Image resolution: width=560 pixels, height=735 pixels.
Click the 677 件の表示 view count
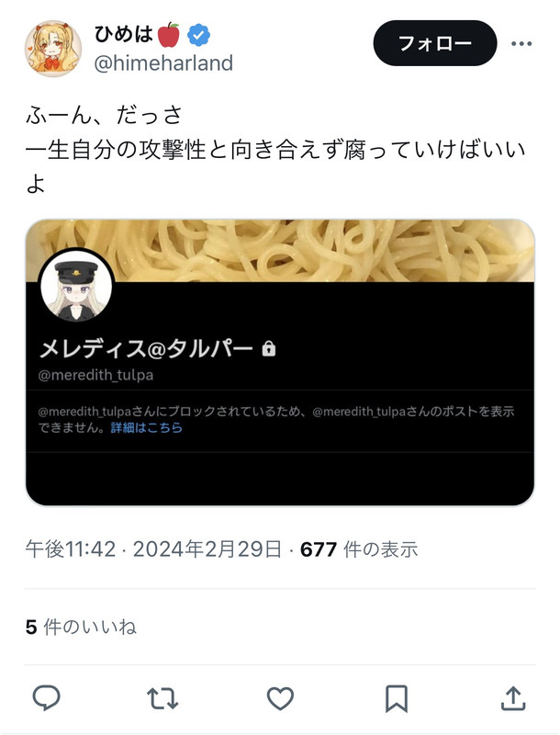359,548
